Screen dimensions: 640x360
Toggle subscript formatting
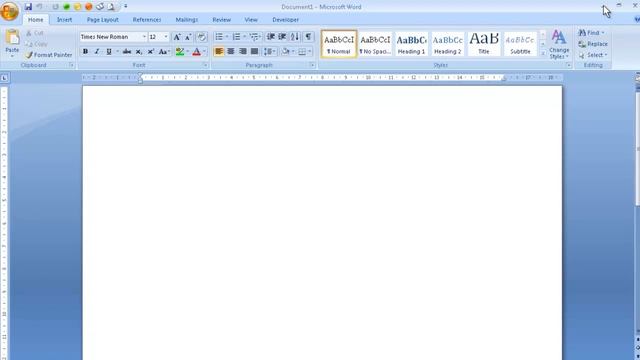click(x=139, y=51)
